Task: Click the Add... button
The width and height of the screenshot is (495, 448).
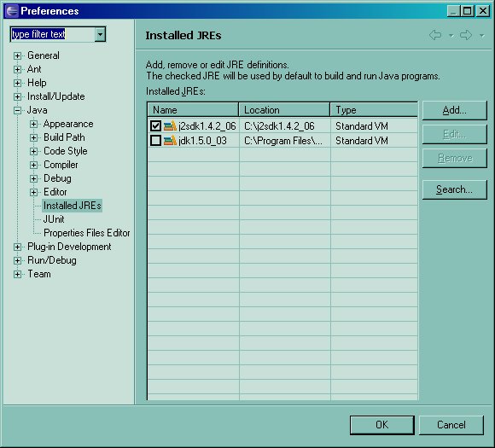Action: click(x=454, y=110)
